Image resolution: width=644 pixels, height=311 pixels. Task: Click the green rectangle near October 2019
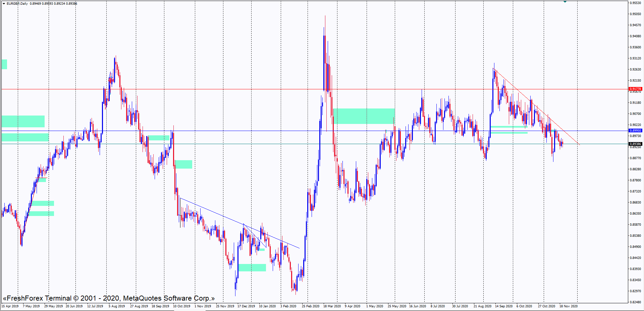point(183,164)
